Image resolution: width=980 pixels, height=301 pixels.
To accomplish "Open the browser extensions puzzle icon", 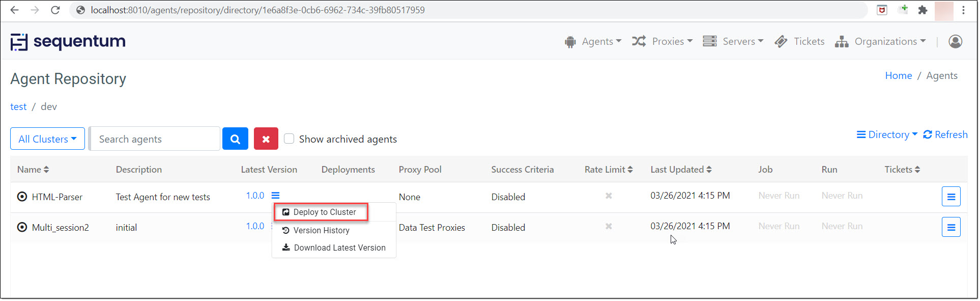I will point(923,10).
